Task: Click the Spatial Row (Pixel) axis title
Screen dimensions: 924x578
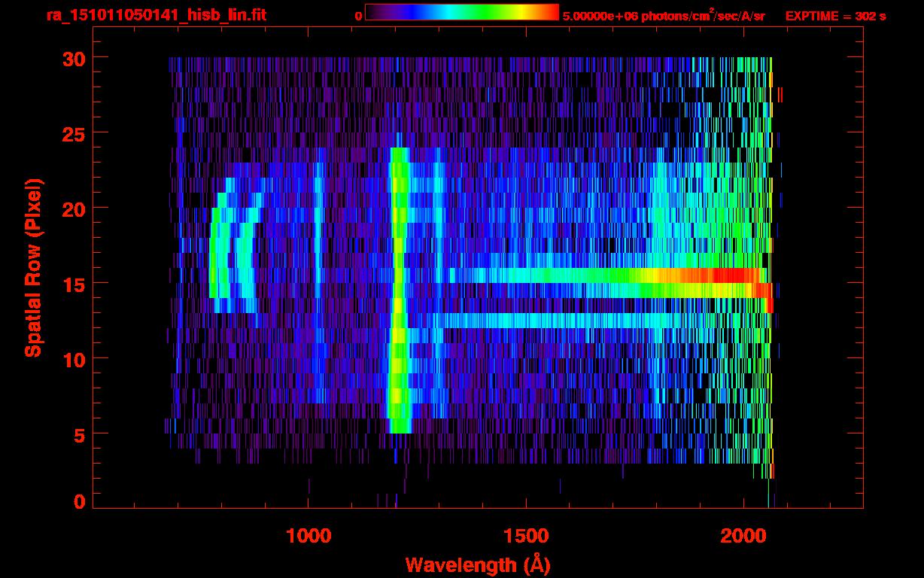Action: pos(33,267)
